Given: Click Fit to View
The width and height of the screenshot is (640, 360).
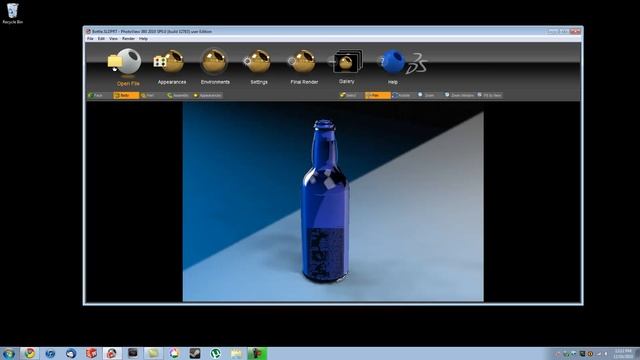Looking at the screenshot, I should tap(489, 96).
